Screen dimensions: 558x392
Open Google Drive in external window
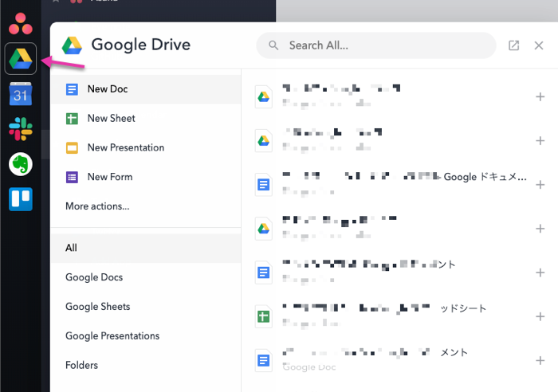(x=513, y=45)
